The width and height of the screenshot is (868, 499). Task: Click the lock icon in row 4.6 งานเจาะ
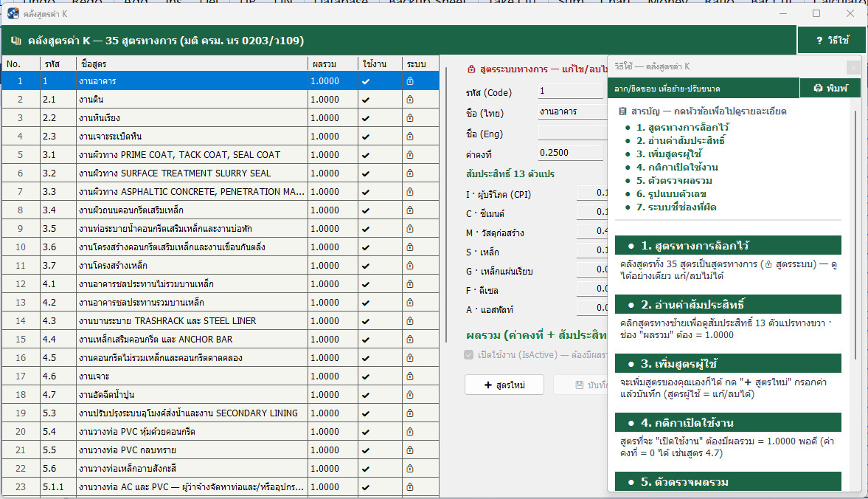click(410, 376)
